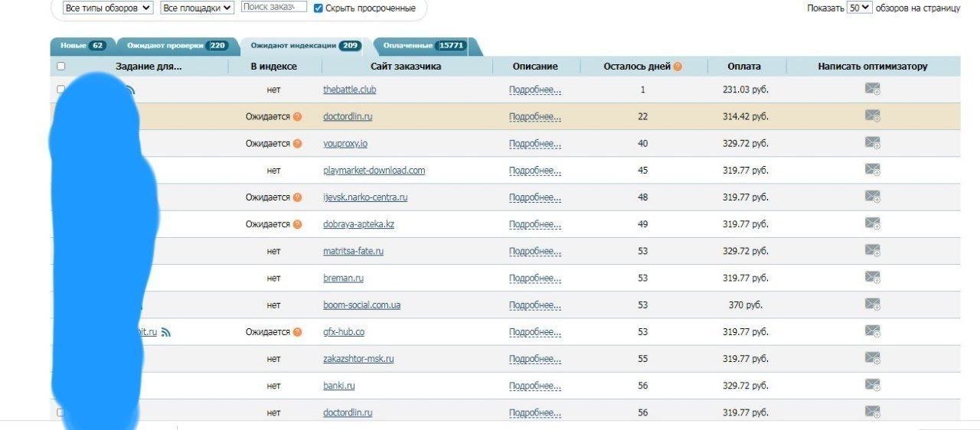Open ijevsk.narko-centra.ru link

[365, 197]
